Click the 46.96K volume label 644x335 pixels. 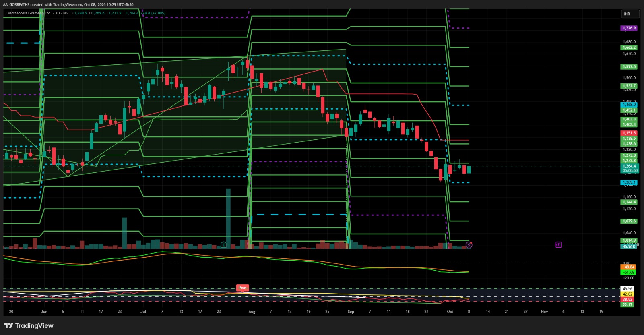click(x=629, y=246)
